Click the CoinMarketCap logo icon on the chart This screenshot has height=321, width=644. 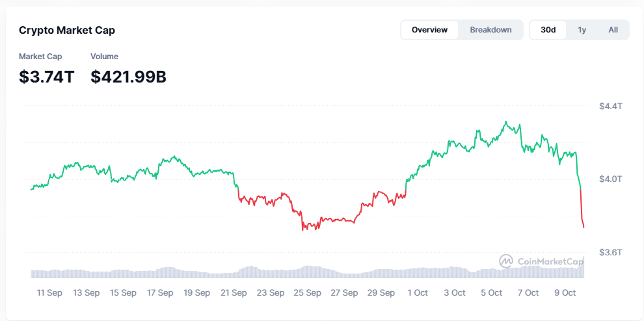(x=506, y=261)
